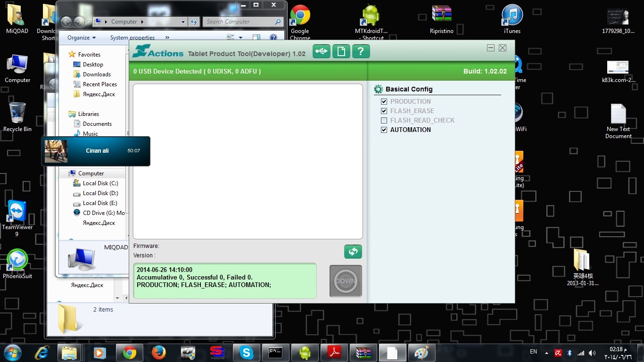Toggle the PRODUCTION checkbox
Viewport: 644px width, 362px height.
[384, 101]
